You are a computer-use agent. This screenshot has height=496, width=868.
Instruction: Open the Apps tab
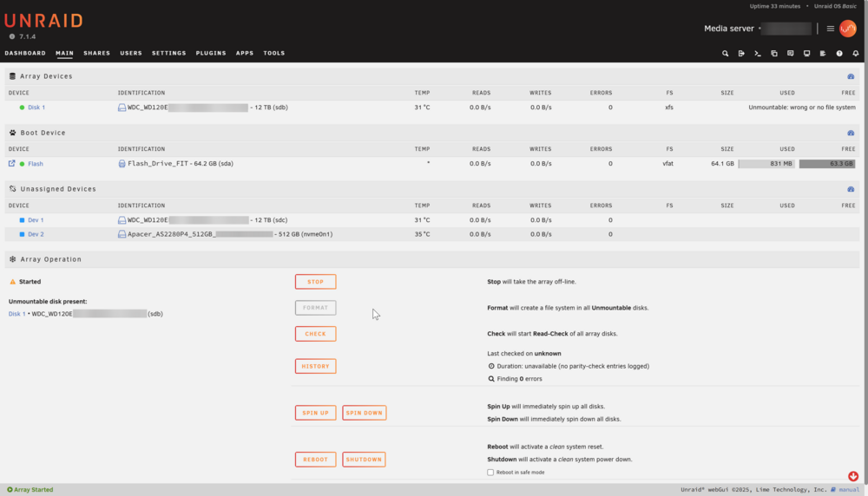point(245,53)
